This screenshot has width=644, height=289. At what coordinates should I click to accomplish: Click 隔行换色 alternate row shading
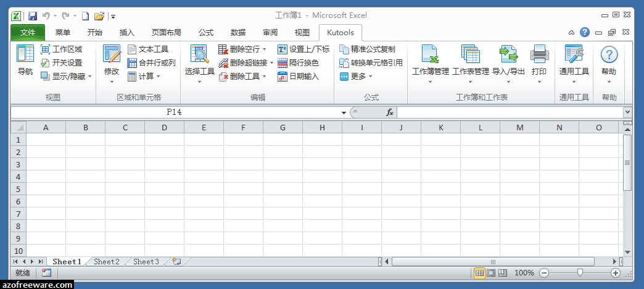pyautogui.click(x=298, y=63)
